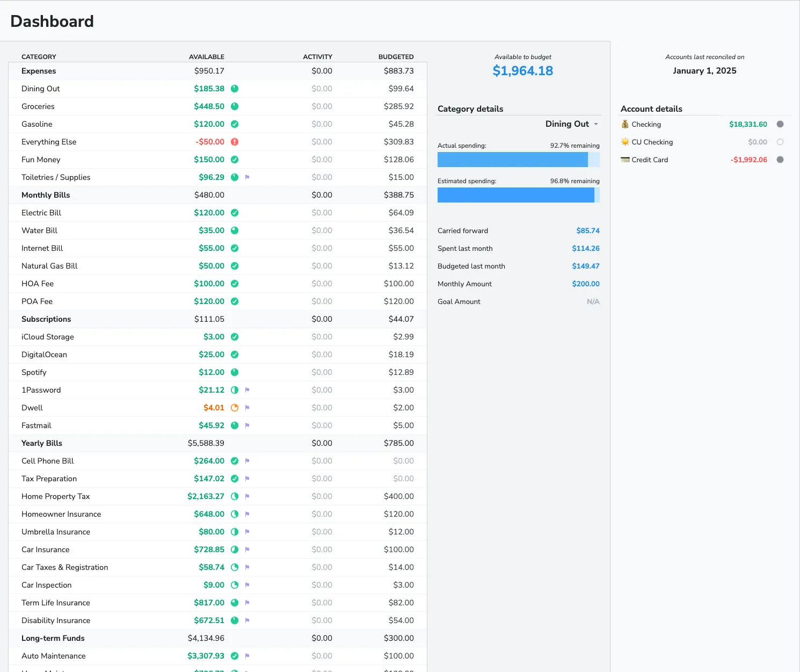This screenshot has width=800, height=672.
Task: Click the warning icon beside Everything Else
Action: [235, 142]
